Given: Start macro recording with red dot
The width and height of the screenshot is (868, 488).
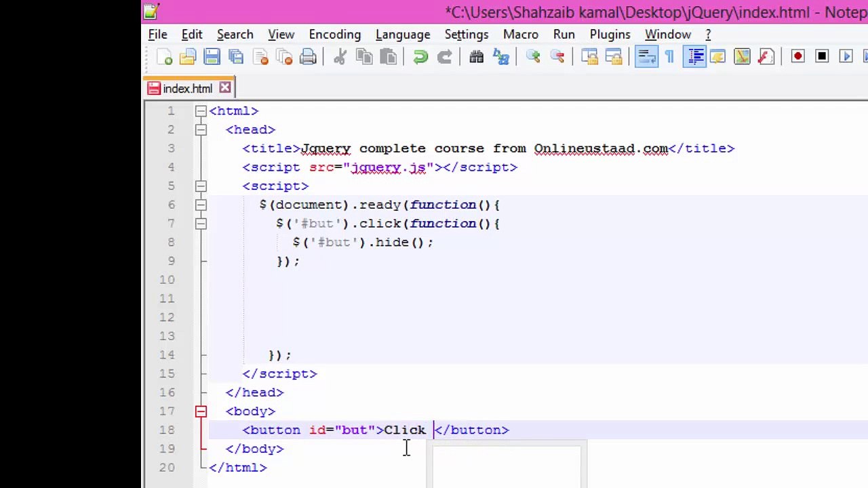Looking at the screenshot, I should click(798, 58).
